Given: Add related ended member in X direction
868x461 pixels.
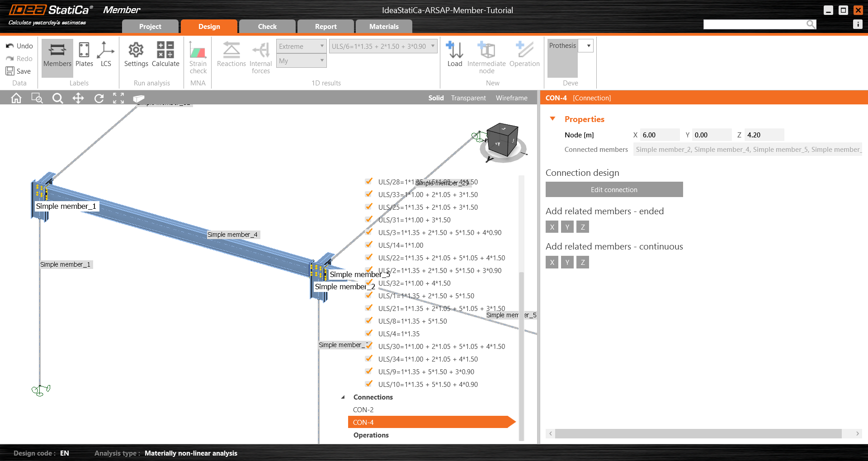Looking at the screenshot, I should (x=552, y=226).
